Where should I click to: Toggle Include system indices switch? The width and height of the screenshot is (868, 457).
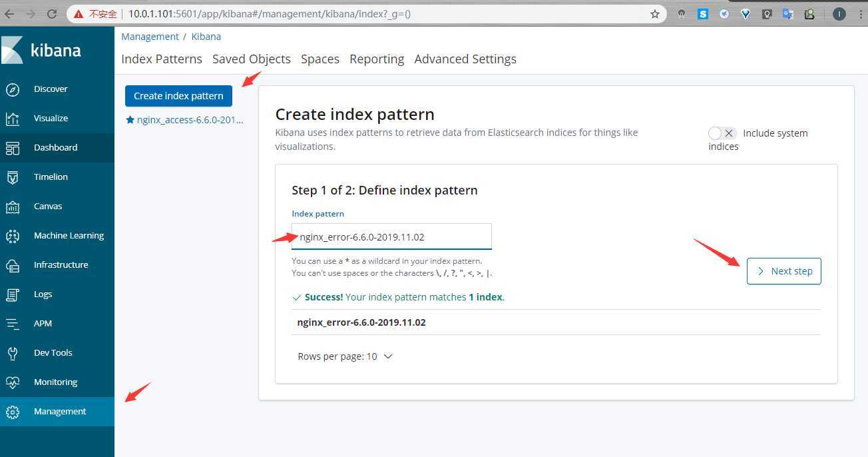722,133
